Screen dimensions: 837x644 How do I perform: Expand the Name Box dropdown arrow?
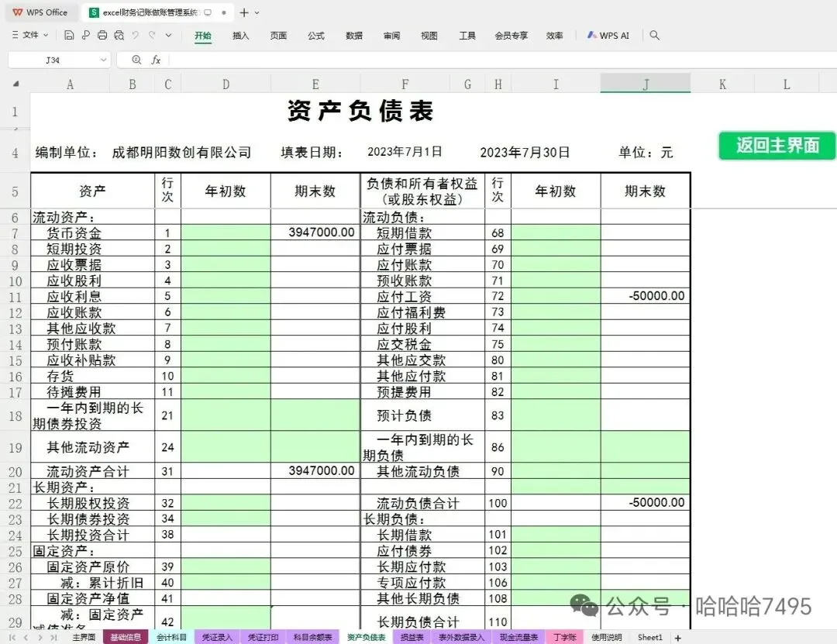104,60
